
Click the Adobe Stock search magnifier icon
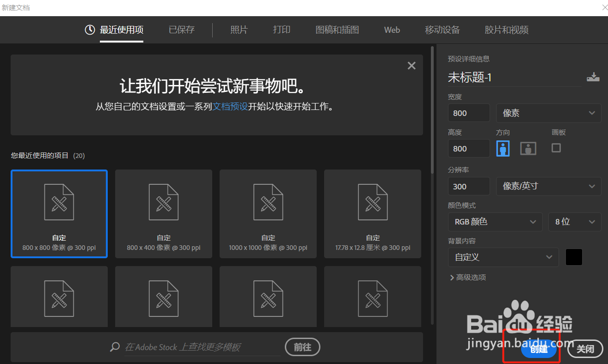115,347
